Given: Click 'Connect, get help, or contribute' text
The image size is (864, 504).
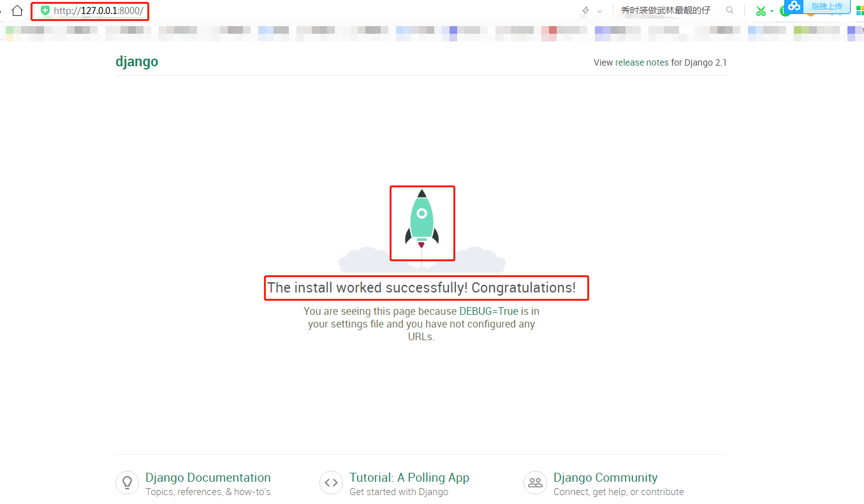Looking at the screenshot, I should [x=619, y=492].
